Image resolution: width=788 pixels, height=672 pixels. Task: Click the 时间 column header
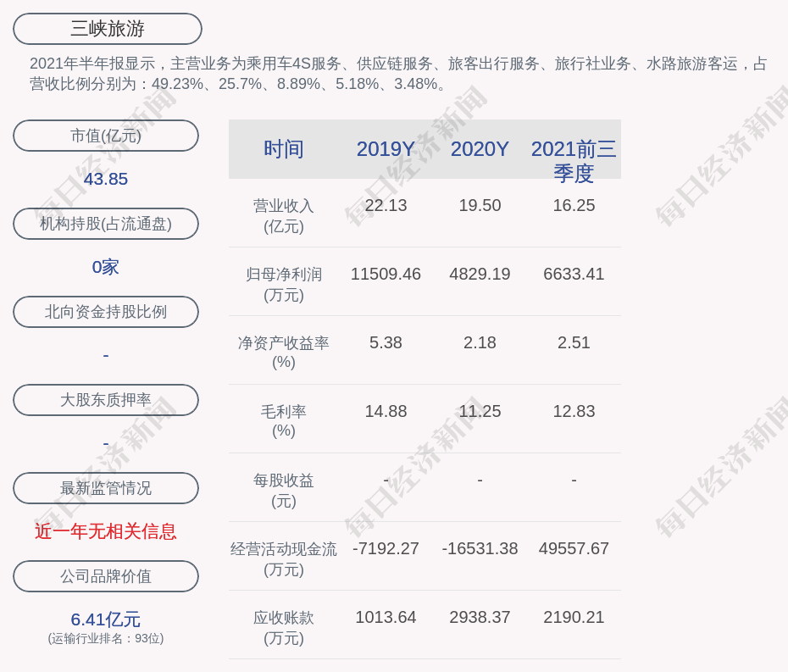[x=283, y=149]
